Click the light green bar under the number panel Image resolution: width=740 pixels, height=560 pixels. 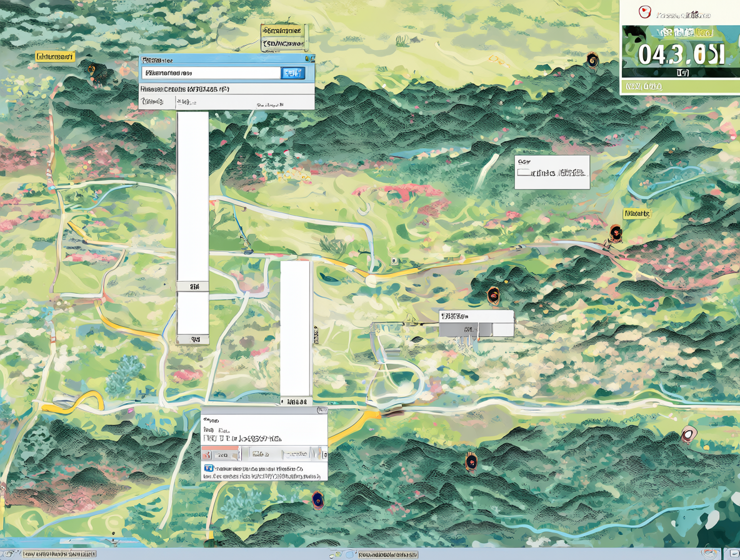(679, 86)
